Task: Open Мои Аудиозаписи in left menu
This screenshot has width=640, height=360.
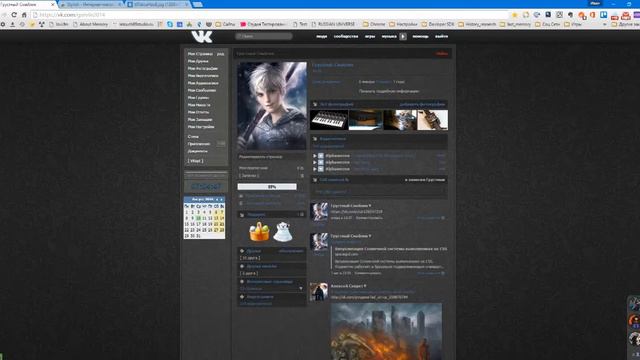Action: (x=203, y=83)
